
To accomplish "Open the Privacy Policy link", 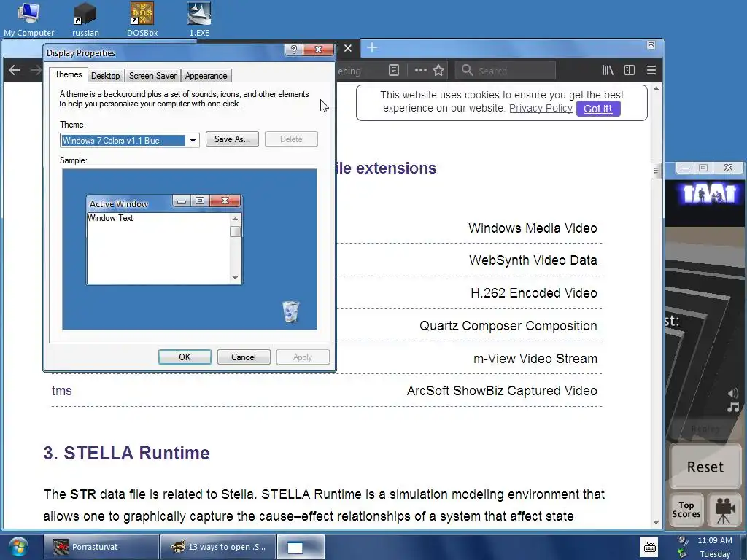I will pos(541,108).
